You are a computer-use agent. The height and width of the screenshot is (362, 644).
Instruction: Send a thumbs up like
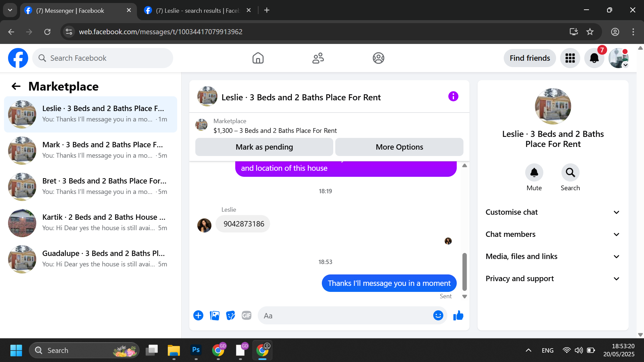(458, 315)
